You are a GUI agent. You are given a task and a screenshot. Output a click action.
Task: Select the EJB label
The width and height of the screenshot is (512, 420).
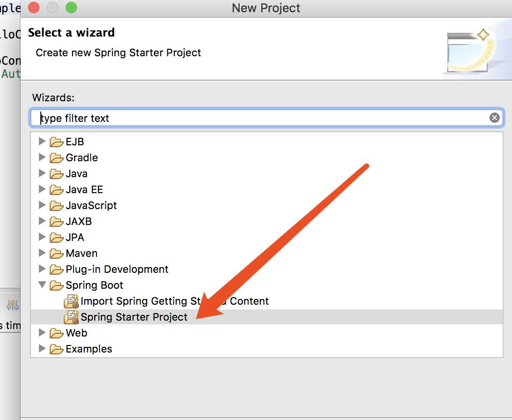click(75, 142)
